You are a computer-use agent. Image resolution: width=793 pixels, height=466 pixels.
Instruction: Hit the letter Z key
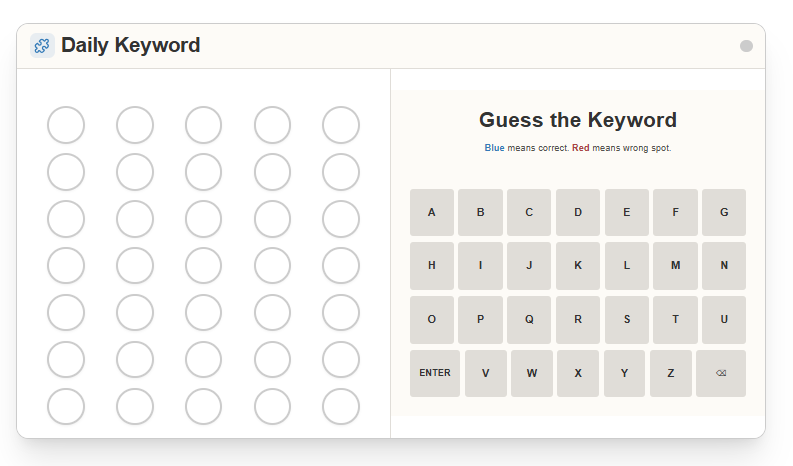click(x=671, y=373)
